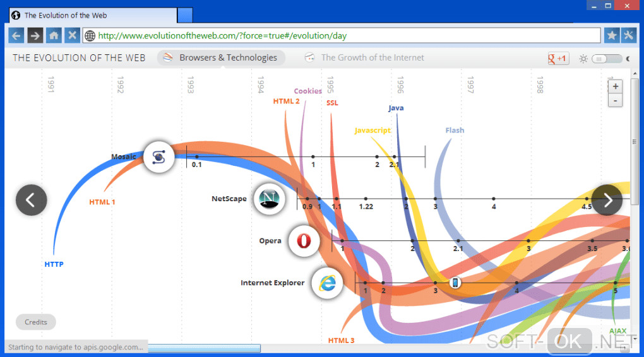644x357 pixels.
Task: Switch to Browsers & Technologies tab
Action: 221,58
